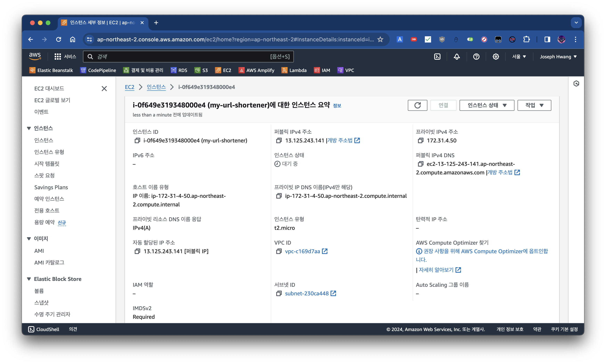
Task: Collapse the 인스턴스 sidebar section
Action: point(29,128)
